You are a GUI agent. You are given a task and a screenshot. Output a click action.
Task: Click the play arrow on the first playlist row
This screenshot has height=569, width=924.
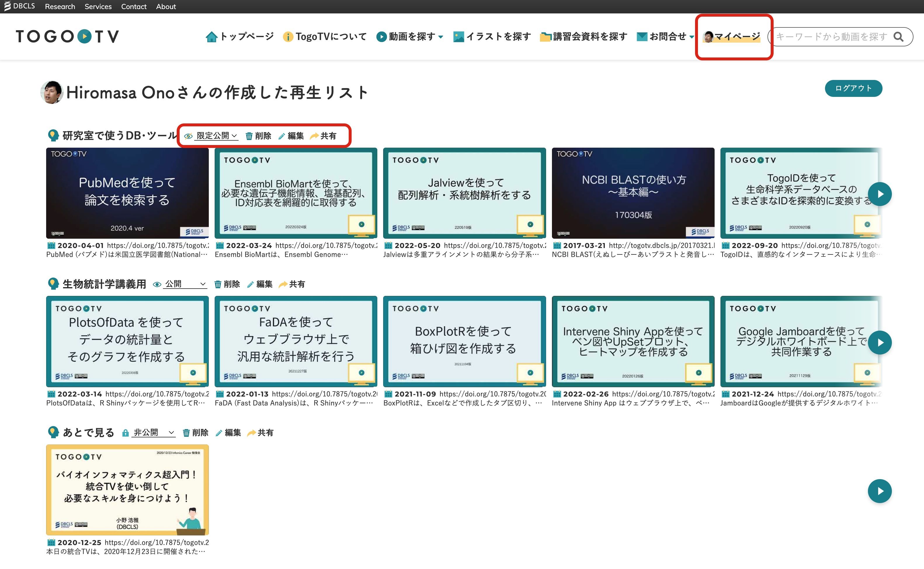click(880, 194)
